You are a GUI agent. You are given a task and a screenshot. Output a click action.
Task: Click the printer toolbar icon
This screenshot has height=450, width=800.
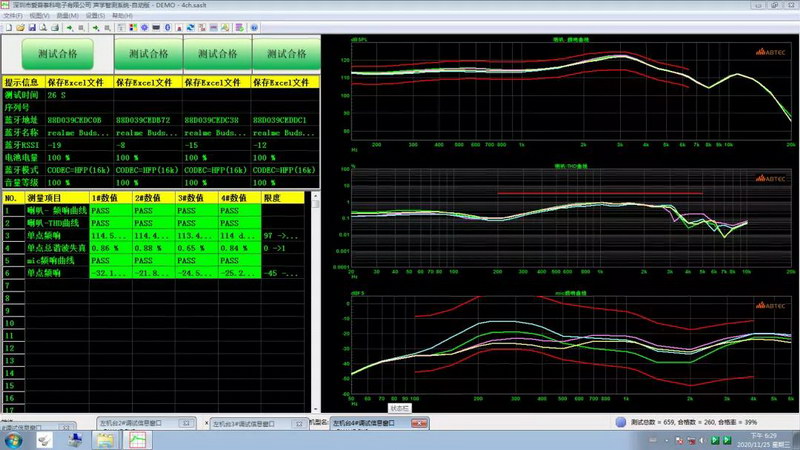click(x=55, y=28)
